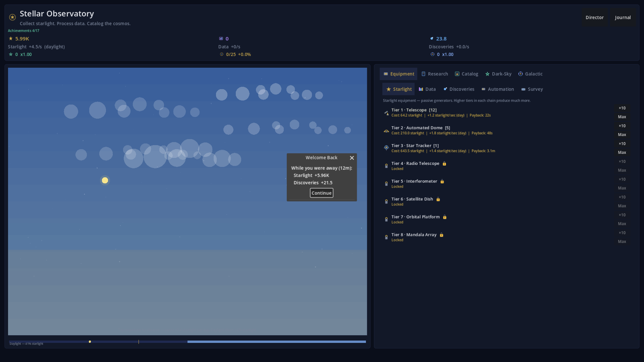Select the Survey equipment sub-tab
The image size is (644, 362).
(532, 89)
